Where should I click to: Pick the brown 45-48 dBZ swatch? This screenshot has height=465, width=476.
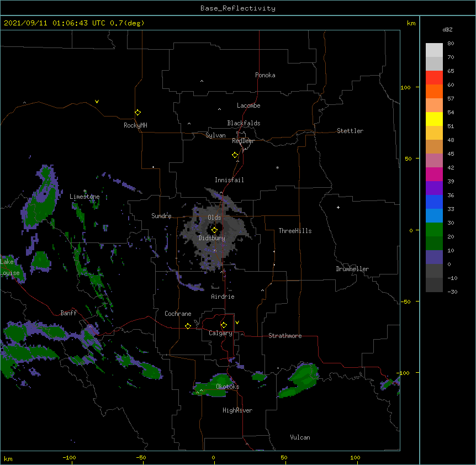click(x=434, y=146)
